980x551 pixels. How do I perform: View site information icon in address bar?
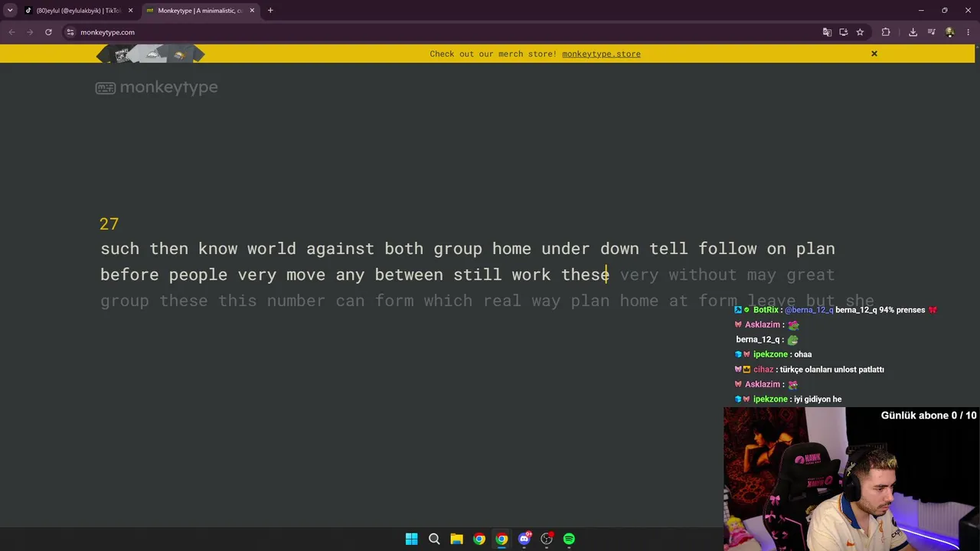point(70,32)
